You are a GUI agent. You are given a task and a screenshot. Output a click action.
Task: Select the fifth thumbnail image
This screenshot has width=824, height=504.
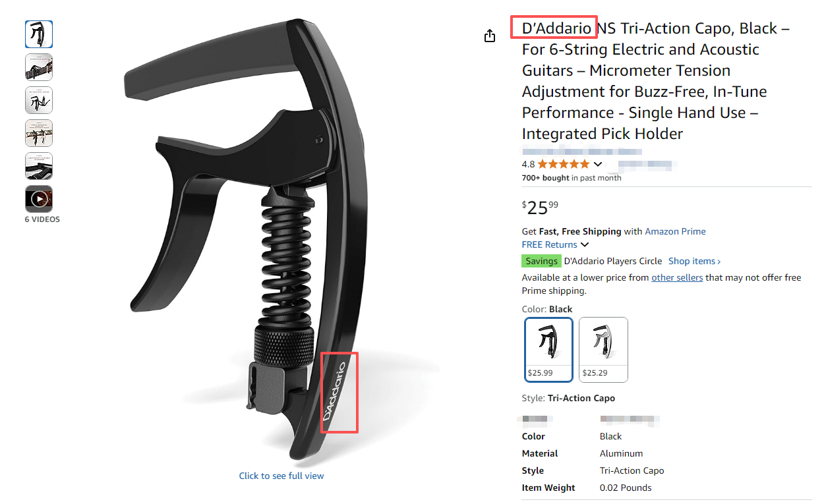[39, 166]
